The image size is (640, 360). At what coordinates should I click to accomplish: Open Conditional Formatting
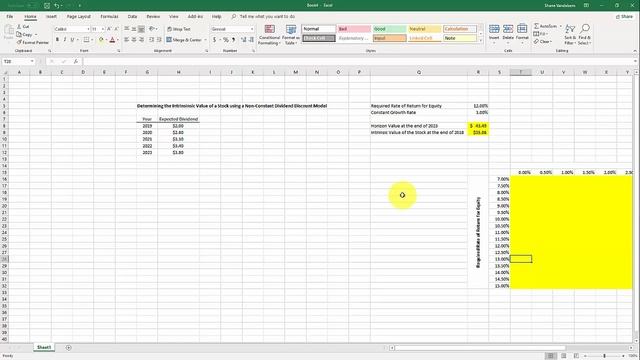269,35
